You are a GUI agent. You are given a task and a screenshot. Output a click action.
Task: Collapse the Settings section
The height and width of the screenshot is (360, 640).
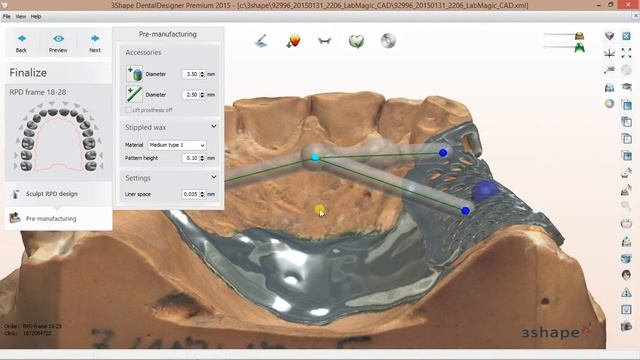[213, 178]
